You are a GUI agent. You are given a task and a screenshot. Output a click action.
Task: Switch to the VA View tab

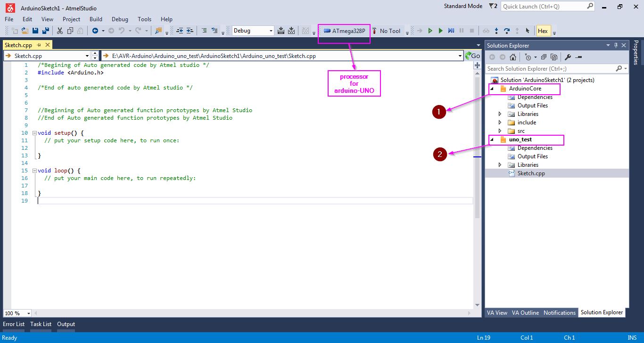497,312
